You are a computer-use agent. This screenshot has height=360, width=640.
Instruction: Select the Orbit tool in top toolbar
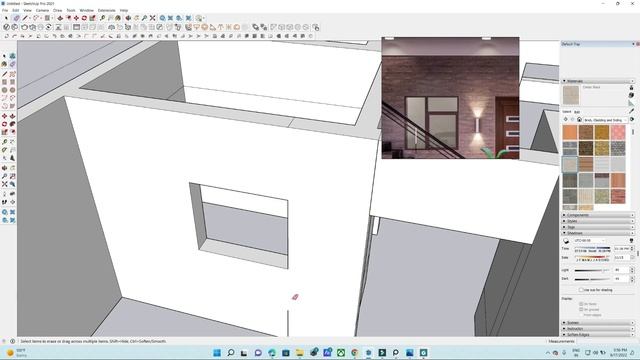pos(128,18)
